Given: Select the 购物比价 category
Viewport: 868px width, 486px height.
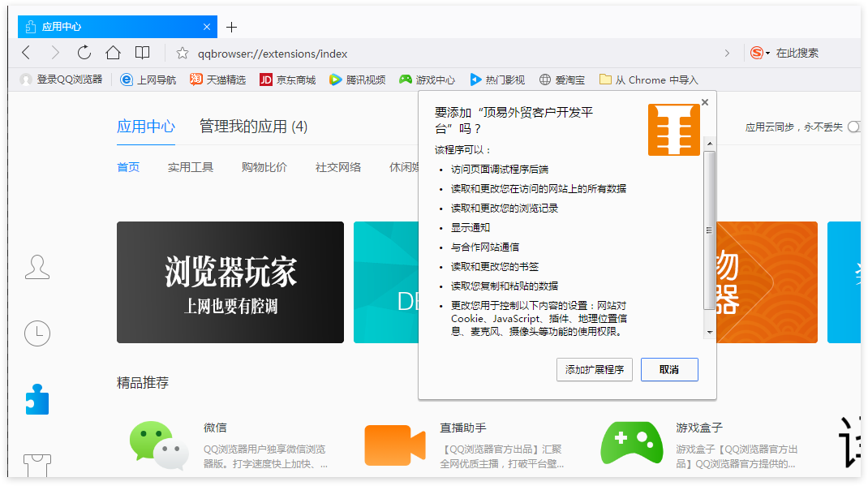Looking at the screenshot, I should tap(264, 167).
